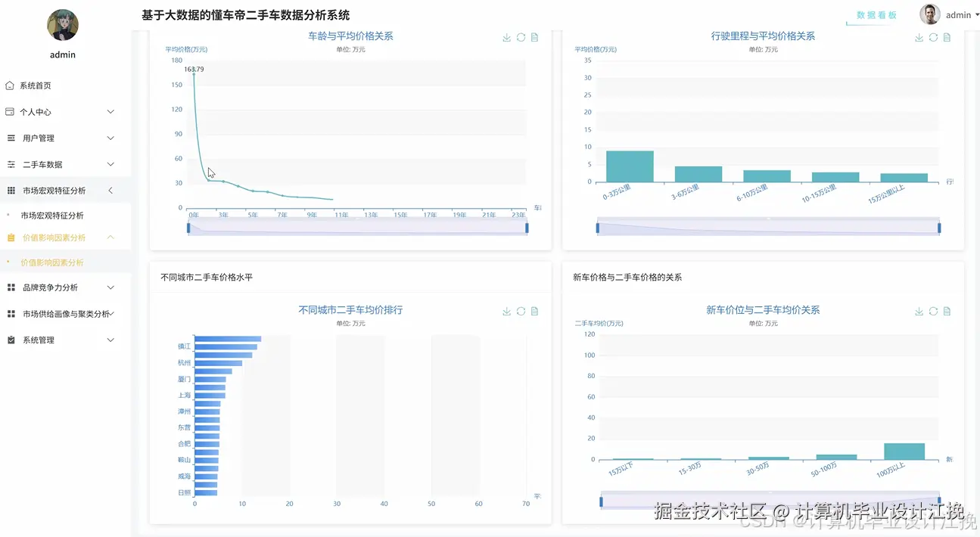Click the 100万以上 bar in price chart
The width and height of the screenshot is (980, 537).
[x=904, y=452]
